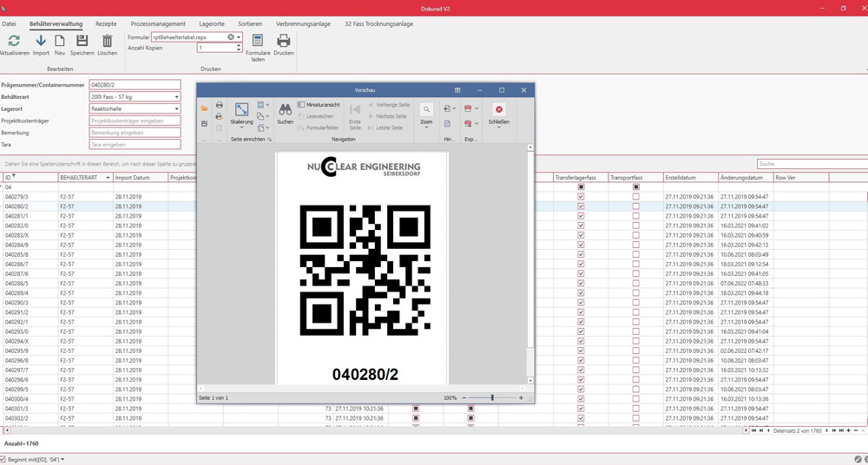This screenshot has height=465, width=868.
Task: Sort by Änderungsdatum column header
Action: 745,177
